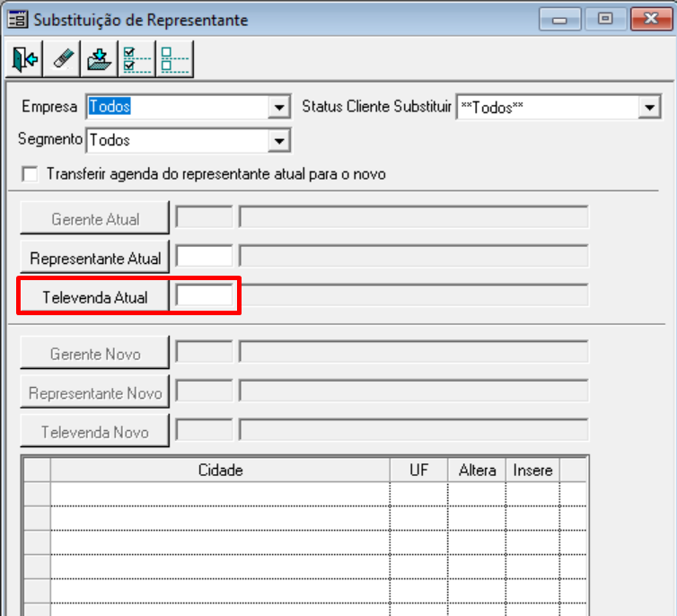Image resolution: width=677 pixels, height=616 pixels.
Task: Click the eraser clear toolbar icon
Action: (62, 58)
